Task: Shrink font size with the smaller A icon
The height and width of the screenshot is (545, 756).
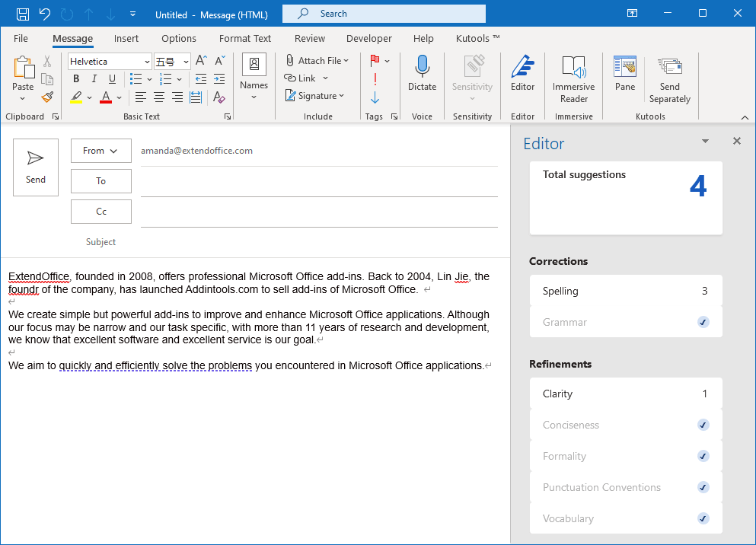Action: [x=219, y=61]
